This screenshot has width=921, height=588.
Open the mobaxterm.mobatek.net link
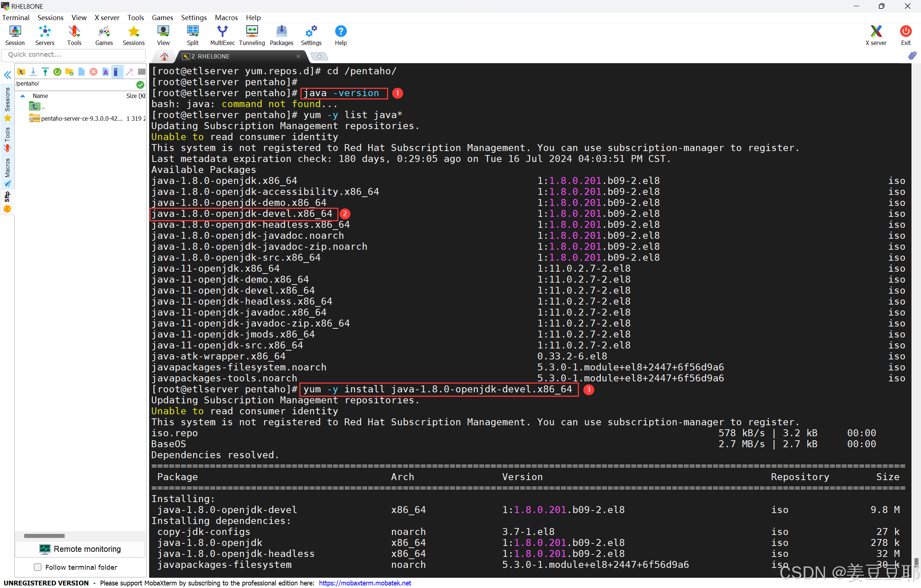[x=364, y=583]
